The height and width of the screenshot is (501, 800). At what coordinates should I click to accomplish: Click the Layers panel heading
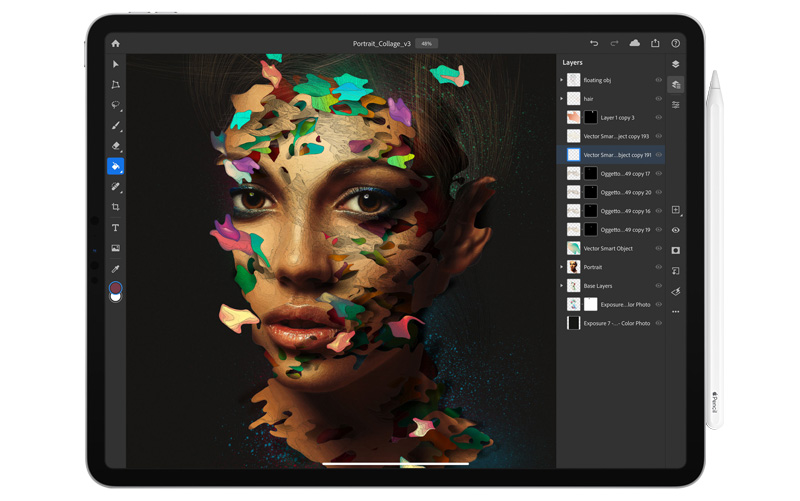click(x=572, y=63)
